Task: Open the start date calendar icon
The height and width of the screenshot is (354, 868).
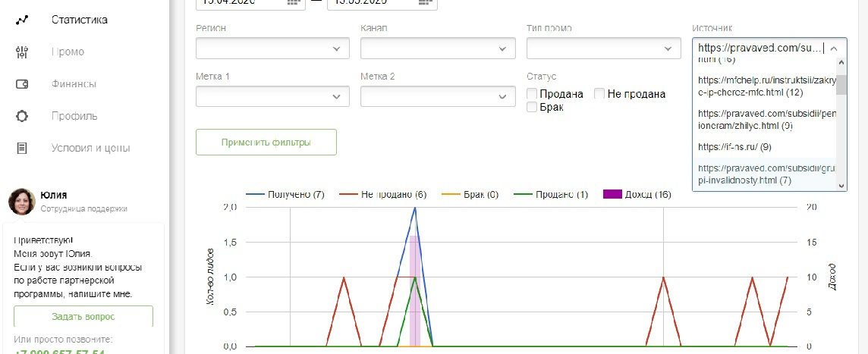Action: pyautogui.click(x=293, y=3)
